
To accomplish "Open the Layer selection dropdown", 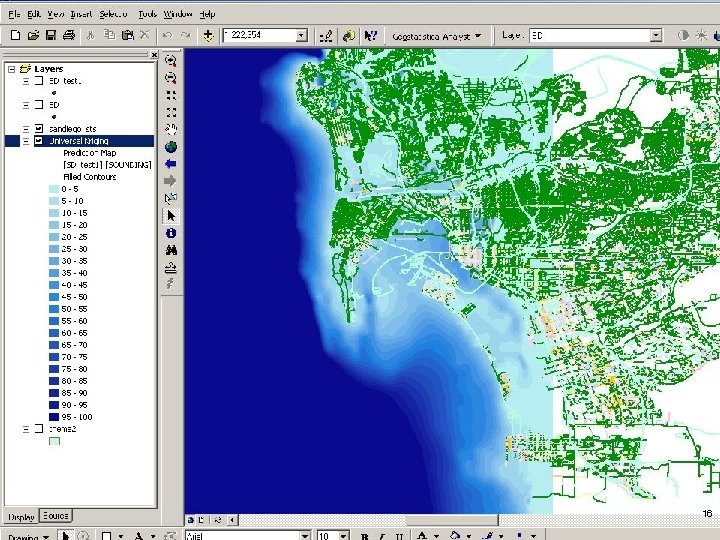I will (656, 35).
